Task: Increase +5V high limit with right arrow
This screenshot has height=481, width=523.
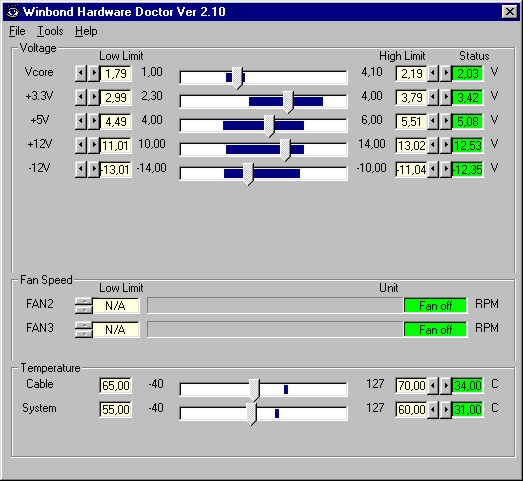Action: (x=446, y=121)
